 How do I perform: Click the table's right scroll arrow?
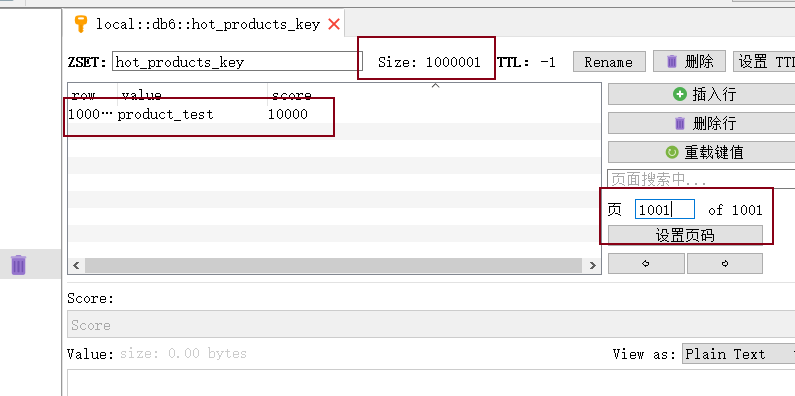coord(592,265)
